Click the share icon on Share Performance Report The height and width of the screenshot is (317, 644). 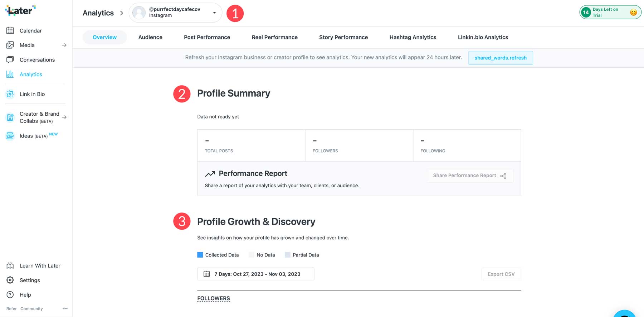pyautogui.click(x=503, y=176)
